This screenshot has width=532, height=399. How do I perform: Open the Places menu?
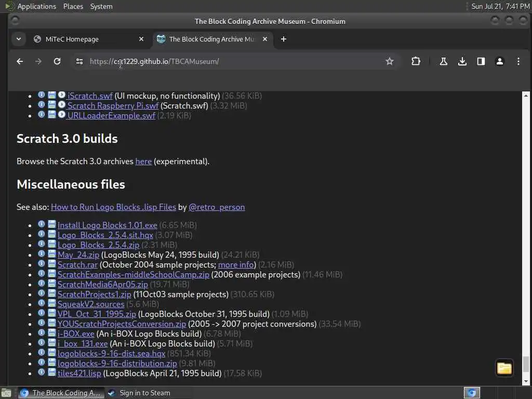[73, 6]
